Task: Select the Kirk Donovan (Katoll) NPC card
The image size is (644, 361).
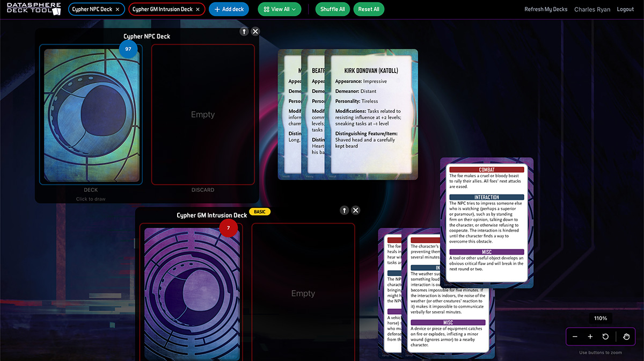Action: coord(371,114)
